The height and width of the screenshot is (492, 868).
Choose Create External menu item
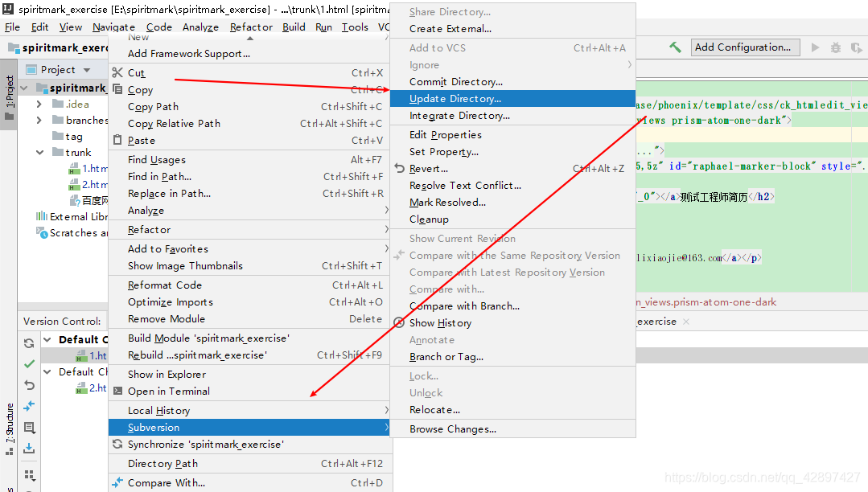coord(512,29)
